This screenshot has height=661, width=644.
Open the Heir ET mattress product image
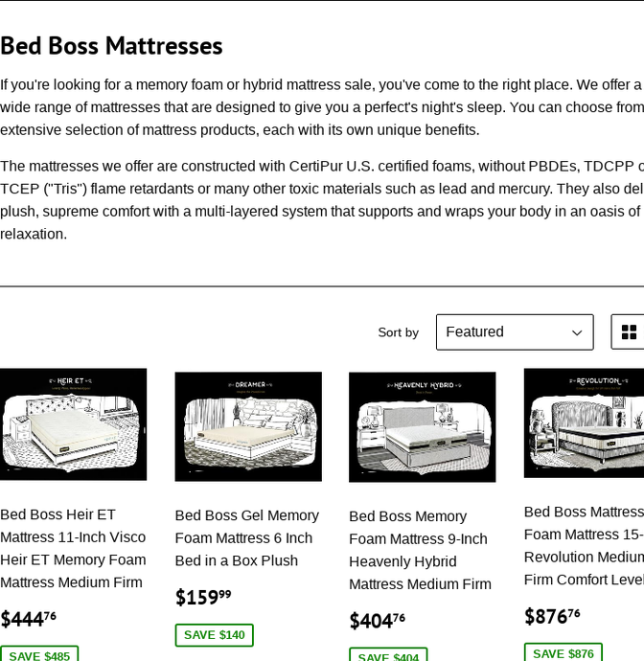click(74, 424)
